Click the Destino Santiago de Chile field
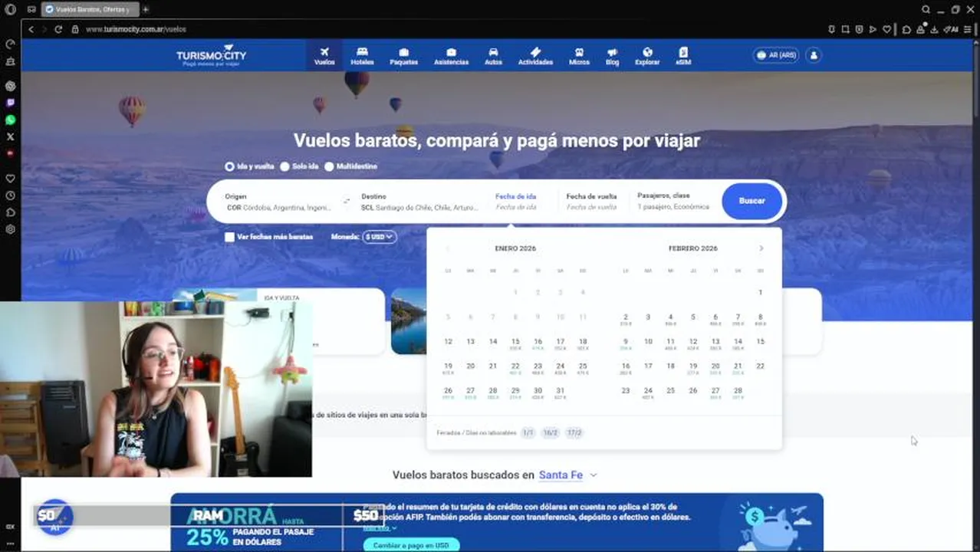This screenshot has width=980, height=552. (x=419, y=202)
